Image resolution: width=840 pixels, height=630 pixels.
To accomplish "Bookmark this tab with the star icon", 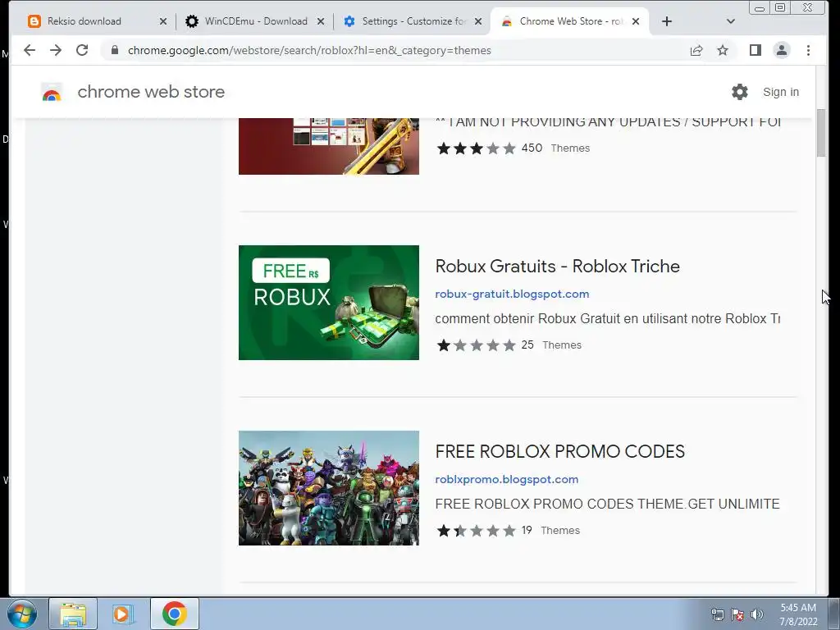I will (723, 50).
